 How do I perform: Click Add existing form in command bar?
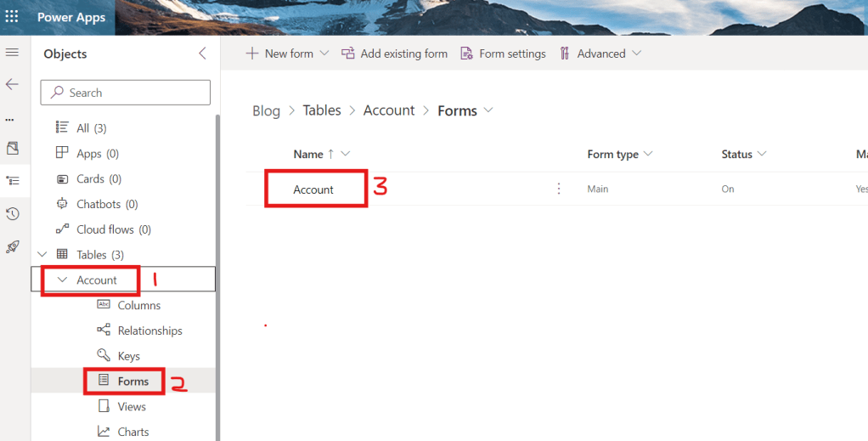[394, 54]
